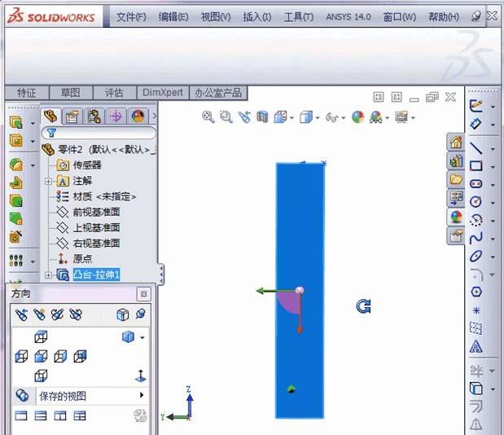The image size is (504, 435).
Task: Open the 帮助(H) menu
Action: point(444,17)
